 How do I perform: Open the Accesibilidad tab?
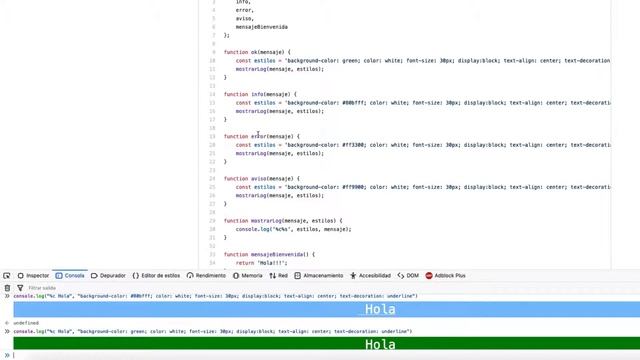point(371,276)
